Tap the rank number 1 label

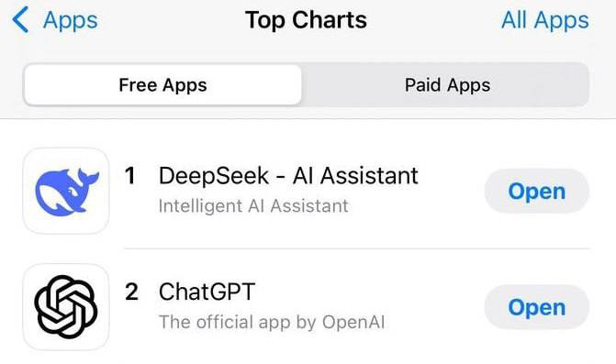click(x=130, y=175)
